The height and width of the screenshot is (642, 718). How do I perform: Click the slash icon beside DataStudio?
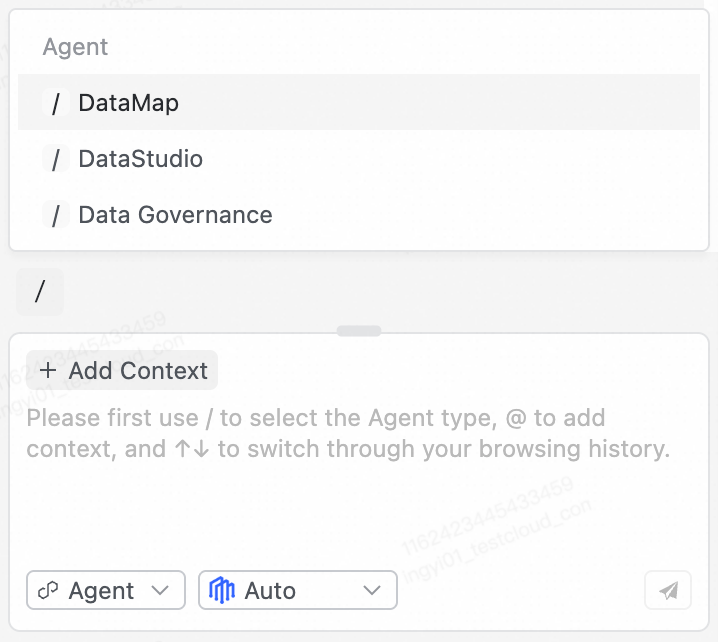[x=56, y=159]
